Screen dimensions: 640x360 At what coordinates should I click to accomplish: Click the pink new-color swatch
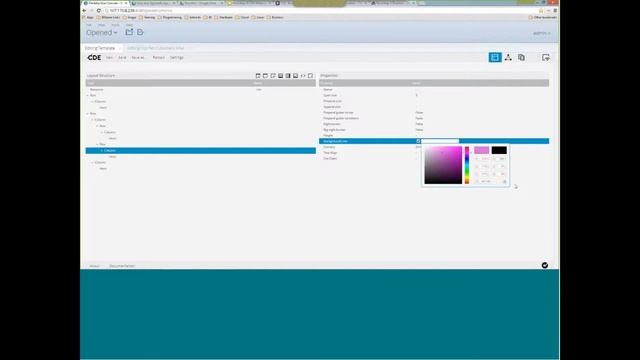coord(482,150)
